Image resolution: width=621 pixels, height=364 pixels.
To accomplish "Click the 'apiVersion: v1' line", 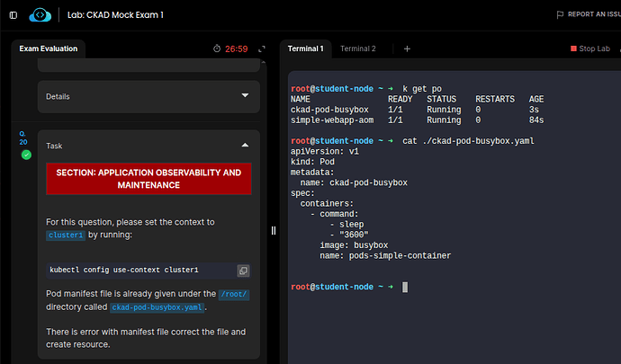I will (325, 152).
